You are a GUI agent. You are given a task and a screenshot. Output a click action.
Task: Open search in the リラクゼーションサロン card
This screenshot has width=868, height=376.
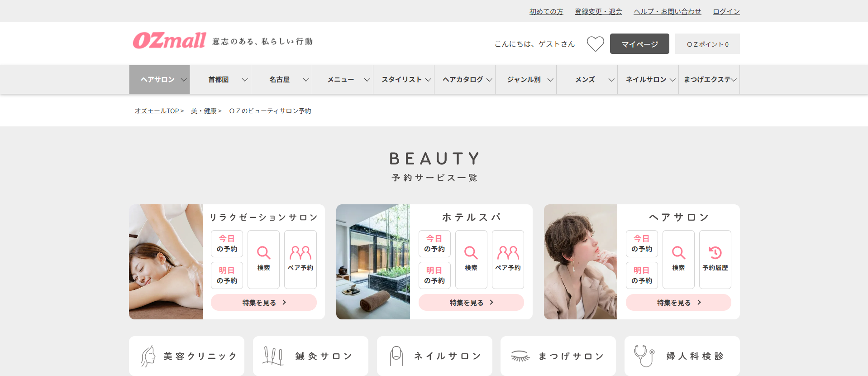263,259
